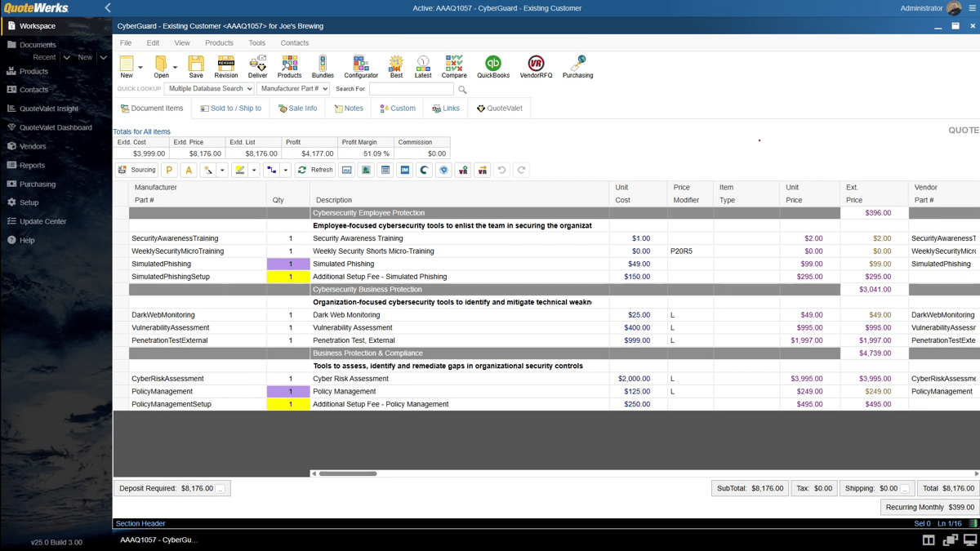980x551 pixels.
Task: Expand the Multiple Database Search dropdown
Action: tap(208, 89)
